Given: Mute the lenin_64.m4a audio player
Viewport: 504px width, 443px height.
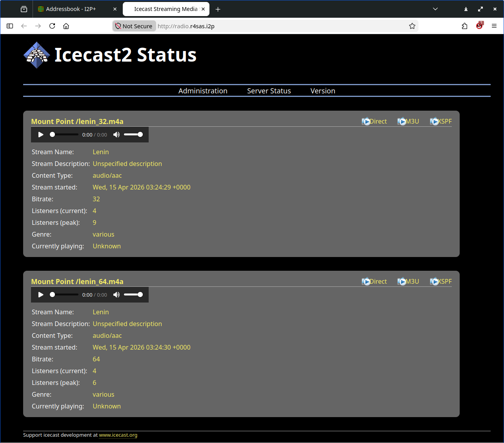Looking at the screenshot, I should [x=116, y=295].
